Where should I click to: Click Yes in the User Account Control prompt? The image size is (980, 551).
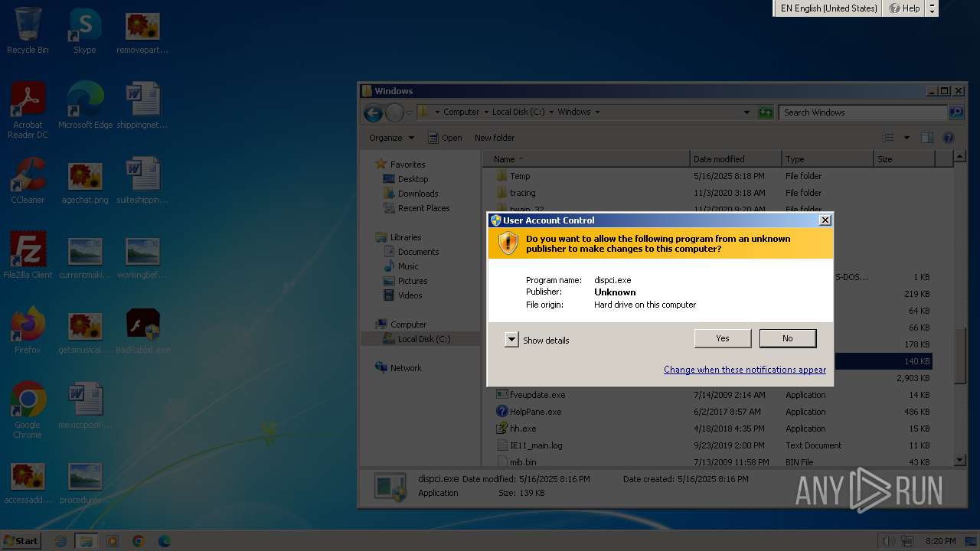723,338
